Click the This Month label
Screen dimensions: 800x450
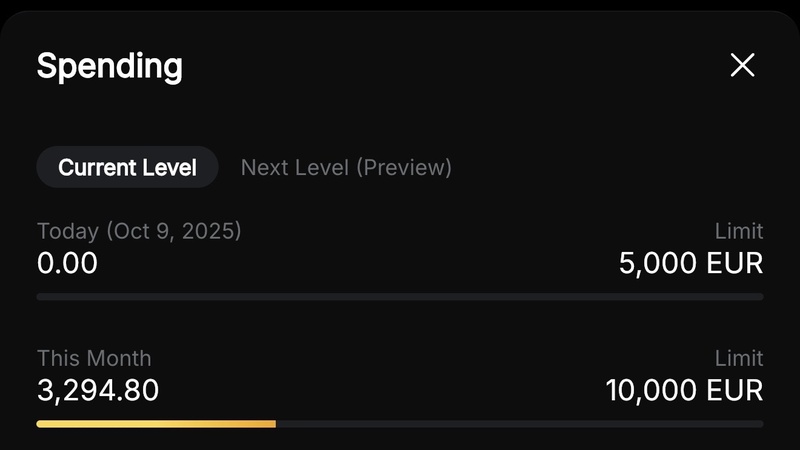click(x=94, y=358)
